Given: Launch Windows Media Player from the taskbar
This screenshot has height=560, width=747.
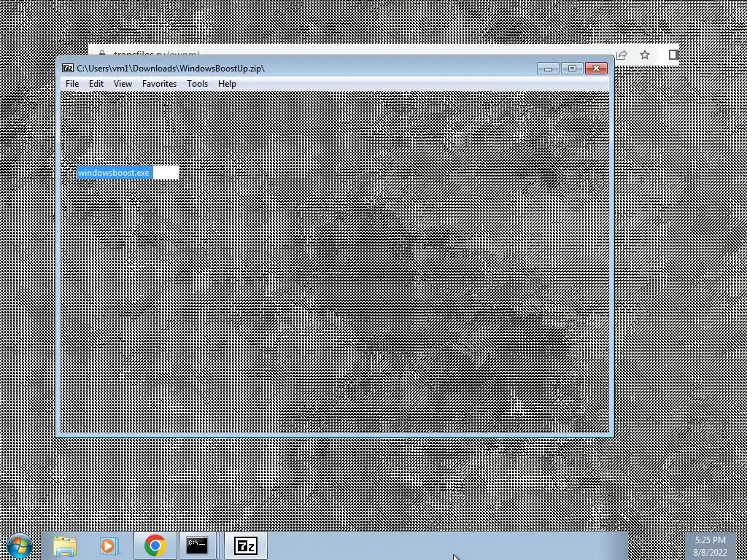Looking at the screenshot, I should click(x=109, y=545).
